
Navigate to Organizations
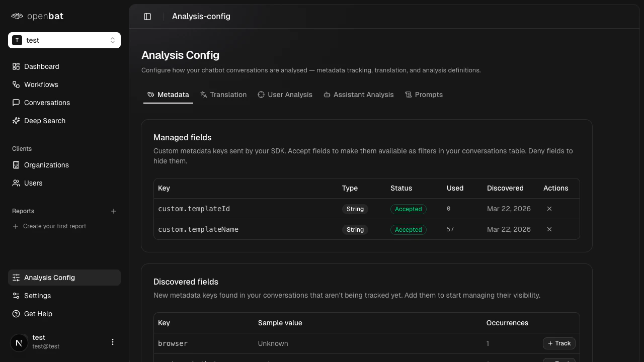46,165
